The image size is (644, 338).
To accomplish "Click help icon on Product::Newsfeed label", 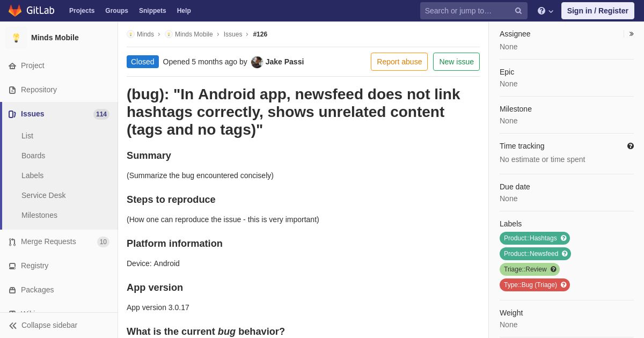I will click(565, 254).
